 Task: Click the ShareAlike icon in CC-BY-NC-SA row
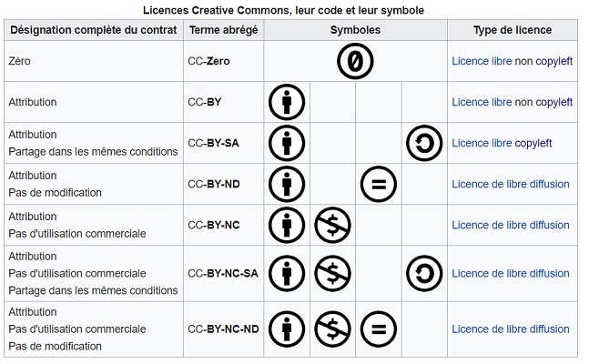[423, 273]
